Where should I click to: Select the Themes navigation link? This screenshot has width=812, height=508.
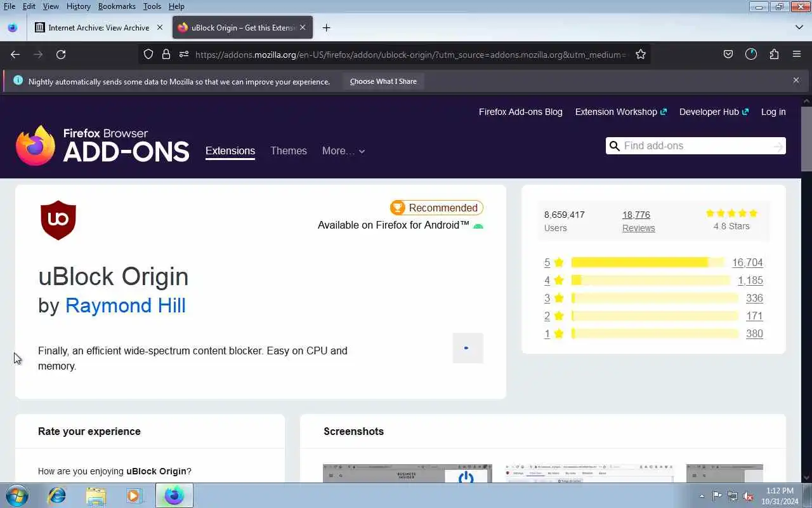point(289,151)
